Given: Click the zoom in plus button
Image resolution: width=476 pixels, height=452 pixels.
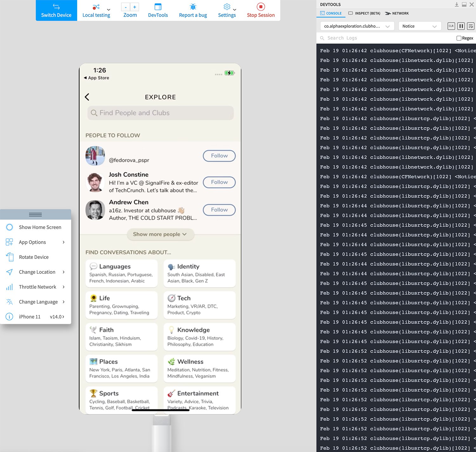Looking at the screenshot, I should (135, 7).
